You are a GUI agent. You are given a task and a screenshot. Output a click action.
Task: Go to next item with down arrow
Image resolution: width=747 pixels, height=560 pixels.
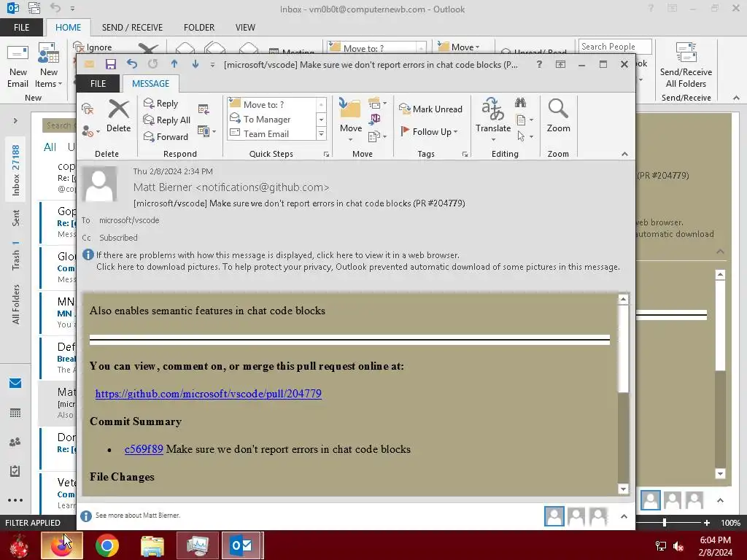[x=196, y=64]
